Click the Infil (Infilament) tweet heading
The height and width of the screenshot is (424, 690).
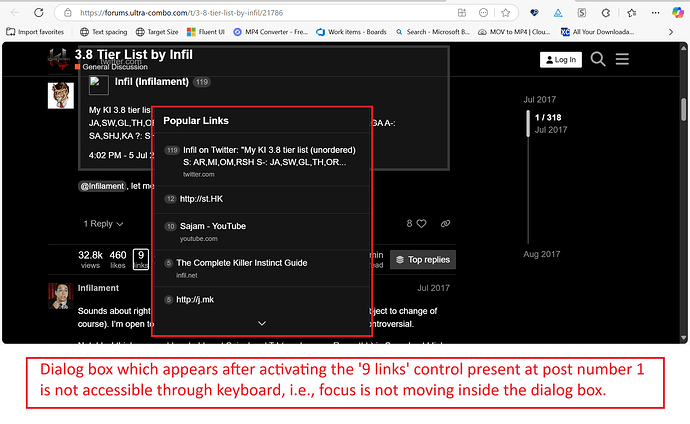click(152, 82)
